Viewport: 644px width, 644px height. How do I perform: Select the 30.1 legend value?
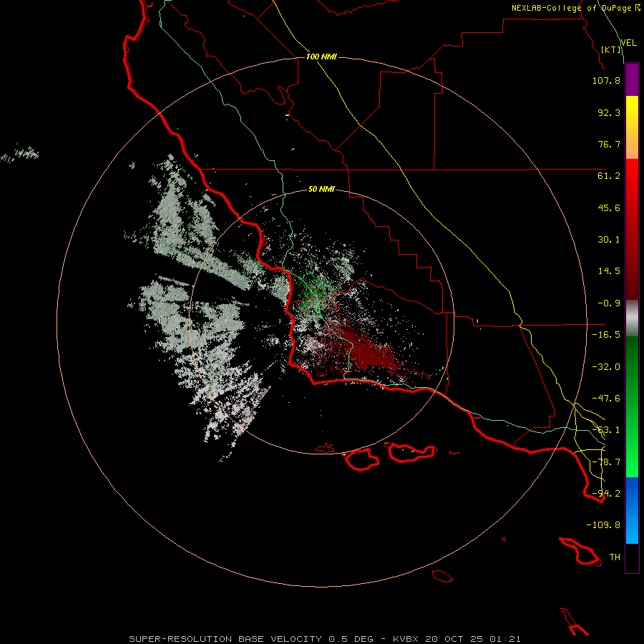(x=609, y=240)
